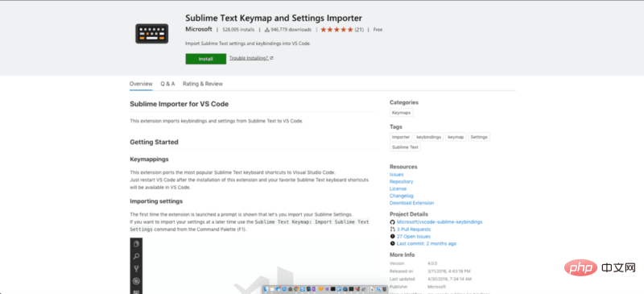Screen dimensions: 644x294
Task: Open Microsoft/vscode-sublime-keybindings repository link
Action: [440, 222]
